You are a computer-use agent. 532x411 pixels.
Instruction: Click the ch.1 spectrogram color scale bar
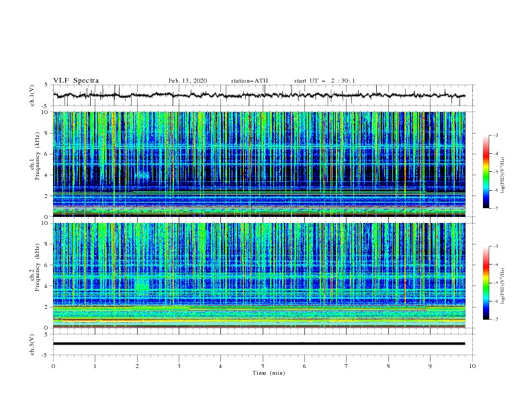486,172
